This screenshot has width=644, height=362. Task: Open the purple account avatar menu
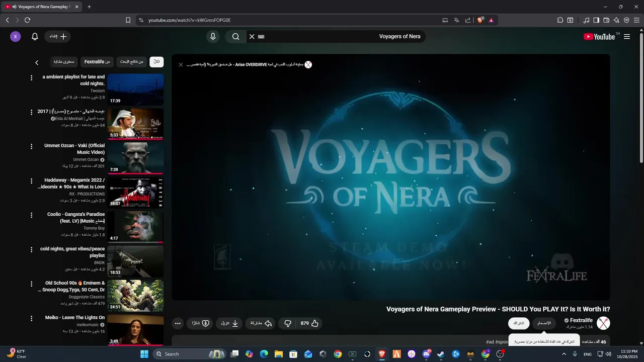tap(16, 37)
